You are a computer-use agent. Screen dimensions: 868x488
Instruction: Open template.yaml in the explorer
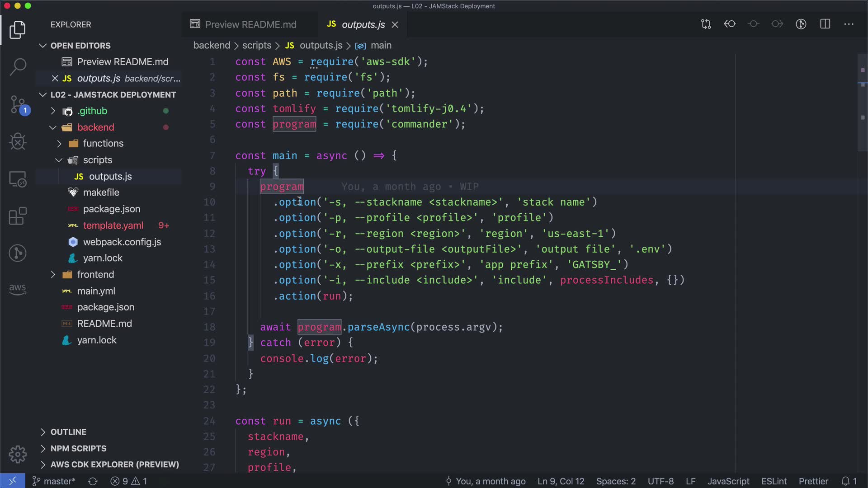(113, 225)
